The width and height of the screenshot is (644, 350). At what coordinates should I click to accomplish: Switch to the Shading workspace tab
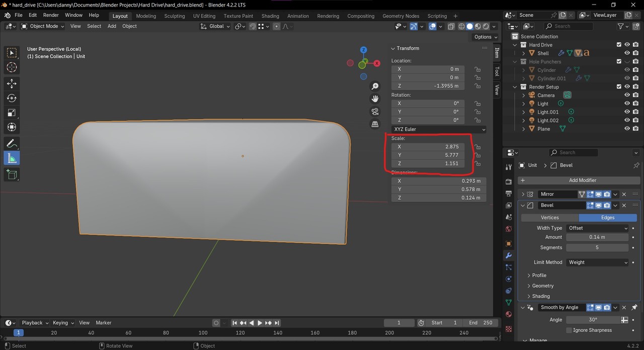point(270,16)
